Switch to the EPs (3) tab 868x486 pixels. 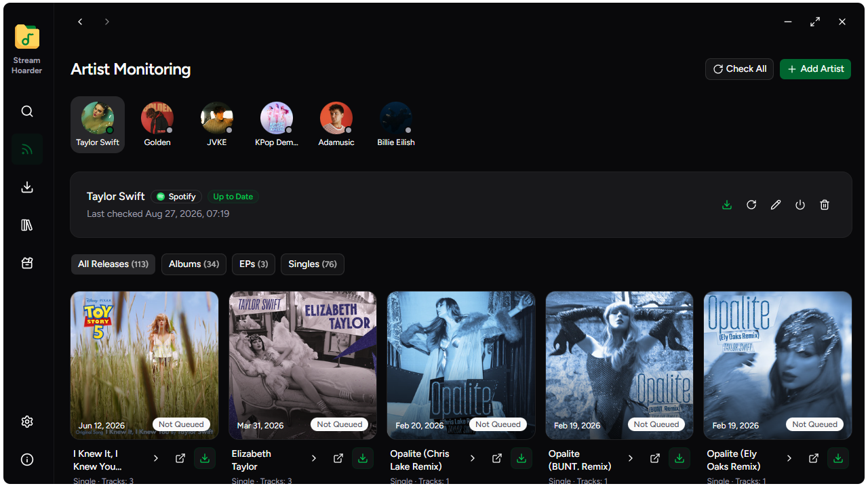tap(254, 264)
